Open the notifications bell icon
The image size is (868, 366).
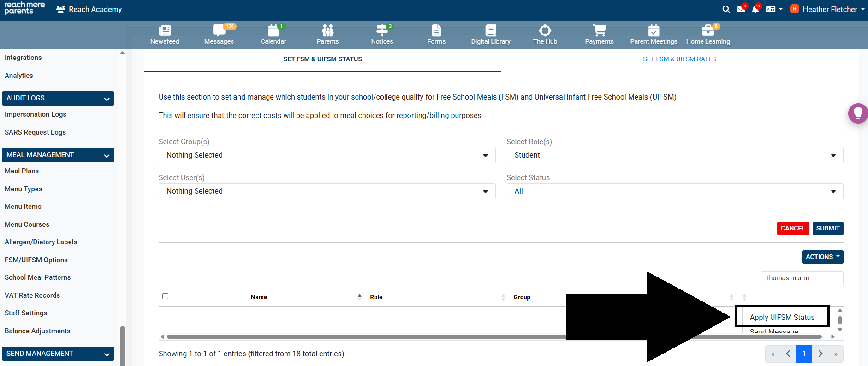coord(755,9)
